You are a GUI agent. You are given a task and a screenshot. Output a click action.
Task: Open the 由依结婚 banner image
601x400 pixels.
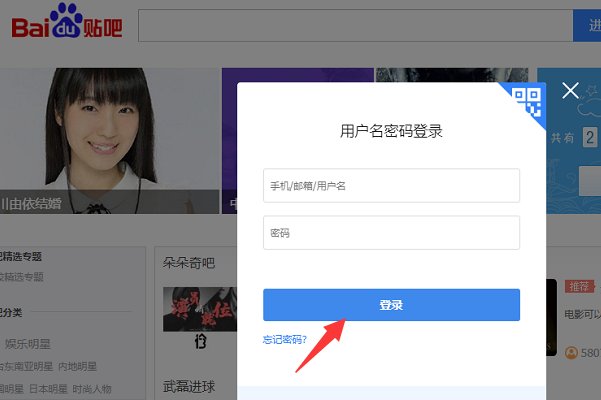pos(109,141)
